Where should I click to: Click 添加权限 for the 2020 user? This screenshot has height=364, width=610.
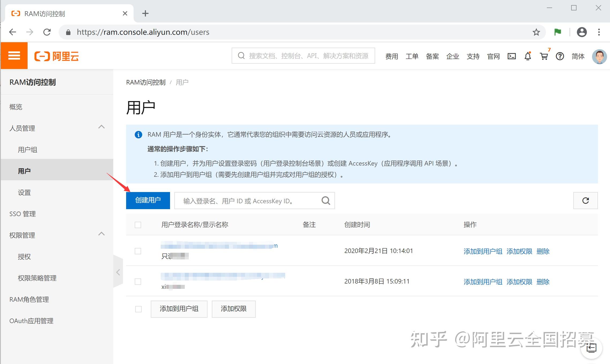click(519, 251)
